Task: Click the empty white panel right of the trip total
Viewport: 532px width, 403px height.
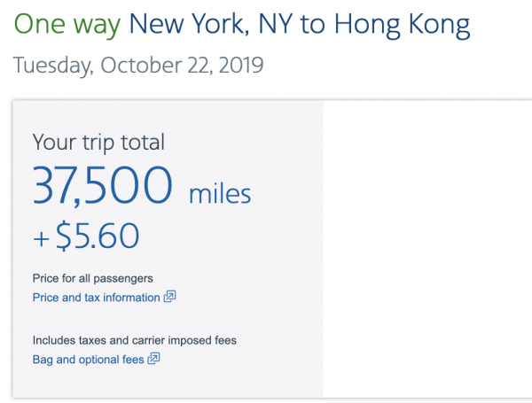Action: tap(426, 248)
